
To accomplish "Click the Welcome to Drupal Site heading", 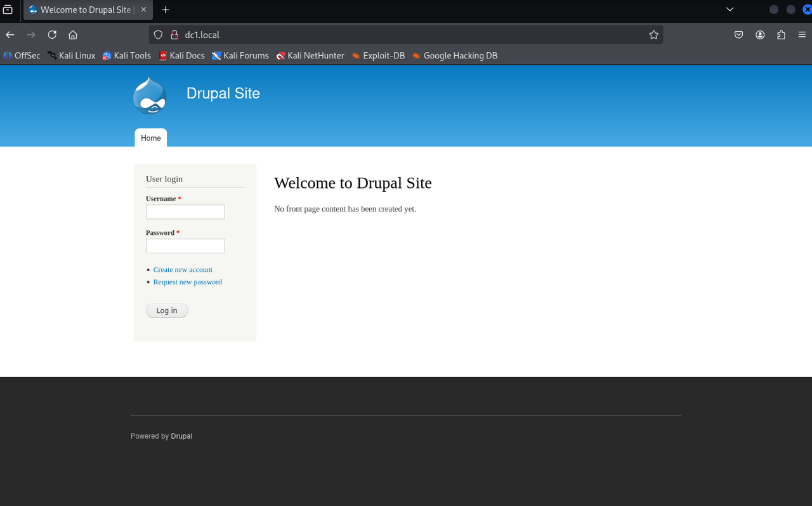I will (353, 183).
